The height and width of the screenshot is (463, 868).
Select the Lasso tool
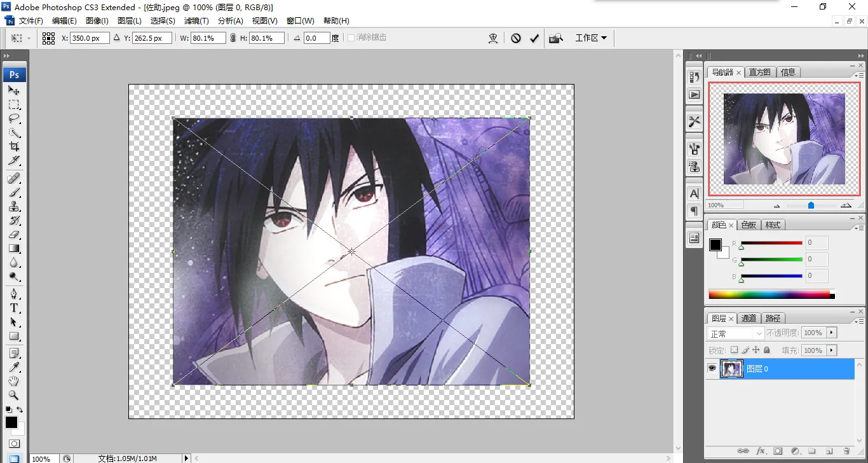14,119
